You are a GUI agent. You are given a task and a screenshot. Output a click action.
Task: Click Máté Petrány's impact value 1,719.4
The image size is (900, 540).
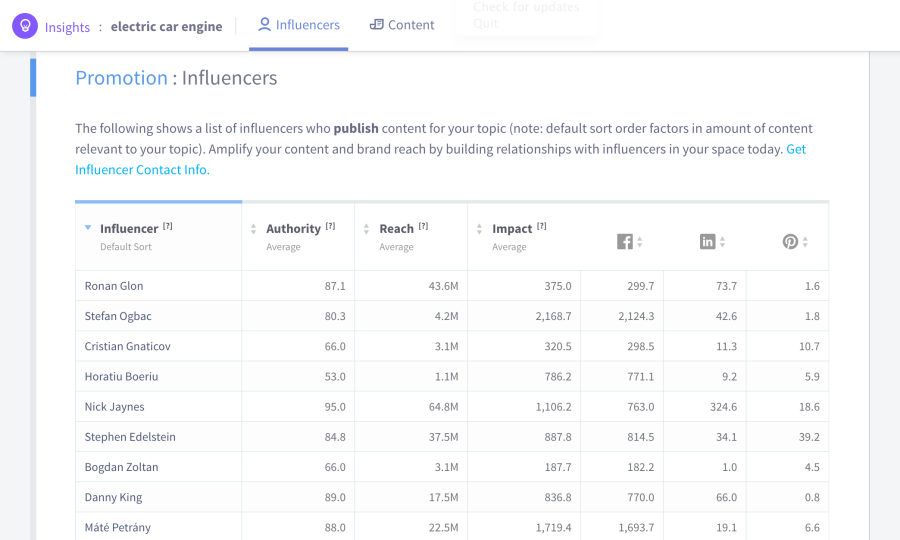coord(553,527)
